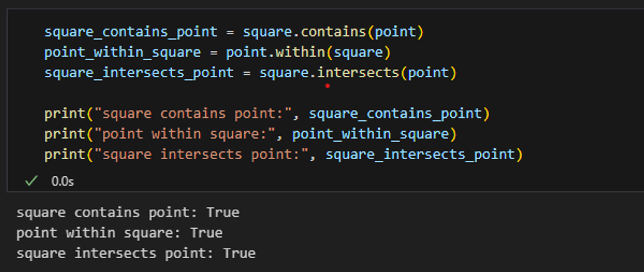Click the square_intersects_point argument in print
644x272 pixels.
coord(420,155)
